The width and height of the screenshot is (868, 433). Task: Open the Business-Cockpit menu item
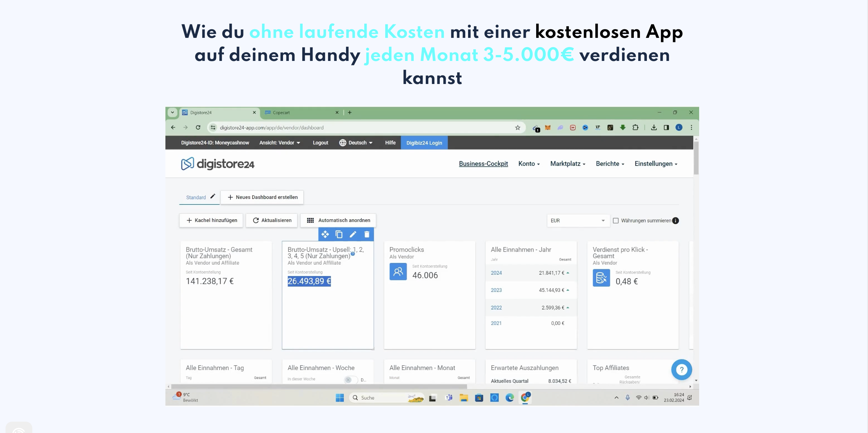pos(483,164)
